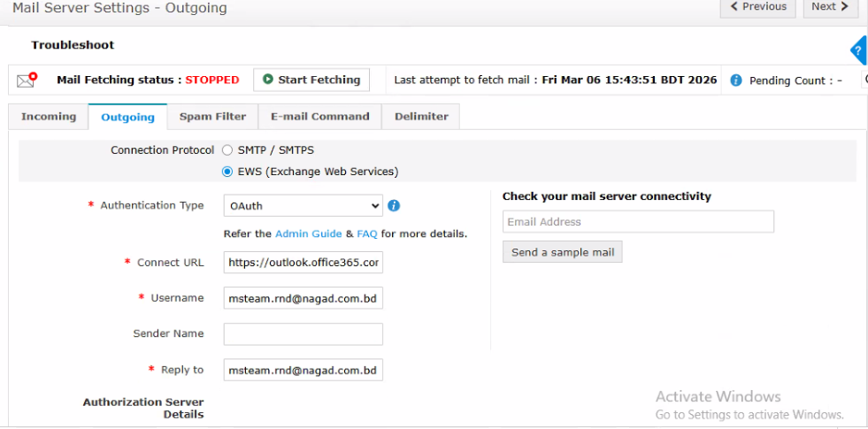Switch to the Incoming tab
Image resolution: width=868 pixels, height=429 pixels.
49,117
